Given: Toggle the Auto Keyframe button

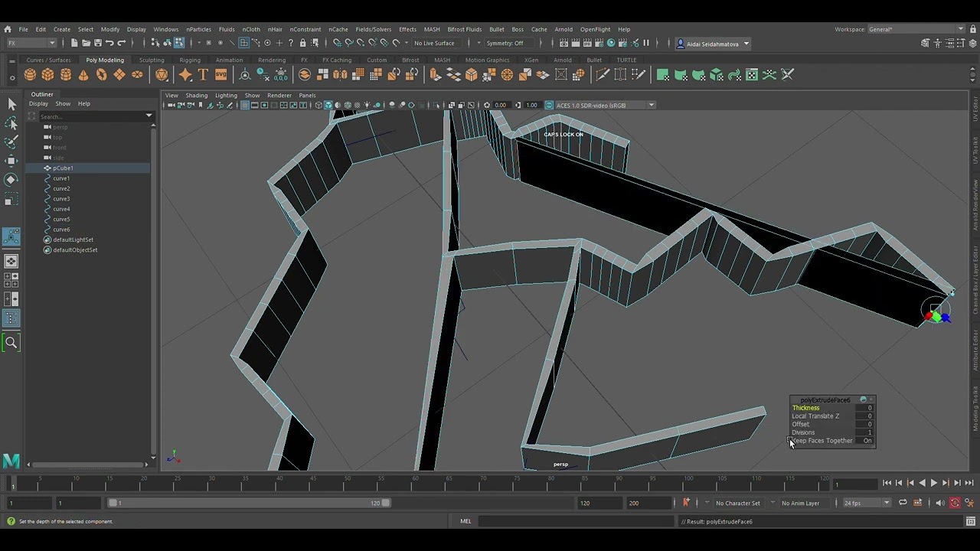Looking at the screenshot, I should (x=955, y=503).
